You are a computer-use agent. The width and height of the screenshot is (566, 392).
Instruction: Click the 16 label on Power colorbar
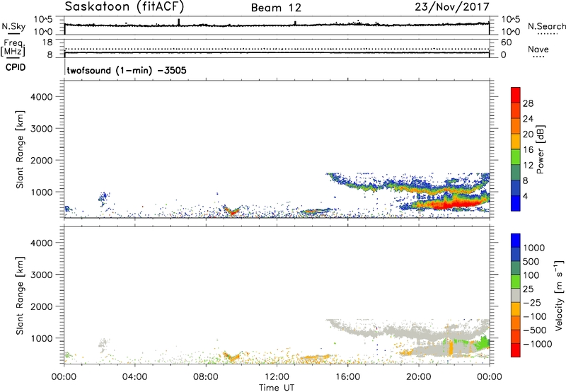click(x=528, y=150)
